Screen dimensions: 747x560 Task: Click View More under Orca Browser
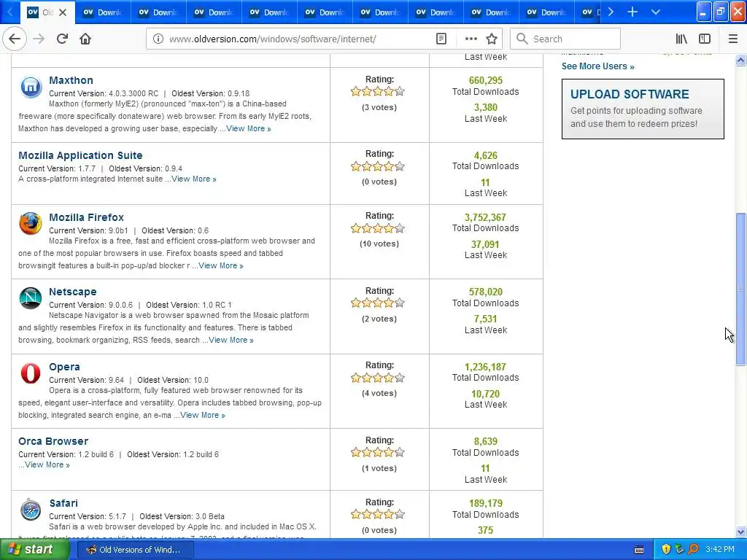[x=47, y=464]
